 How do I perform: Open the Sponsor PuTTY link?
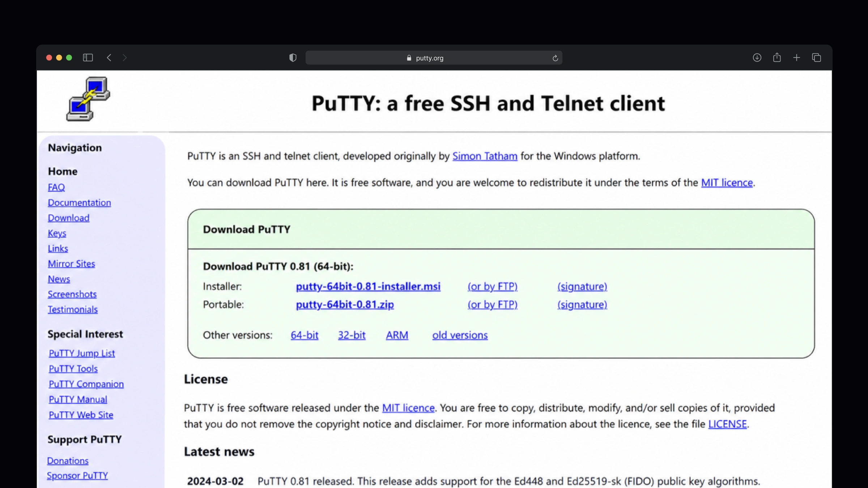(77, 475)
